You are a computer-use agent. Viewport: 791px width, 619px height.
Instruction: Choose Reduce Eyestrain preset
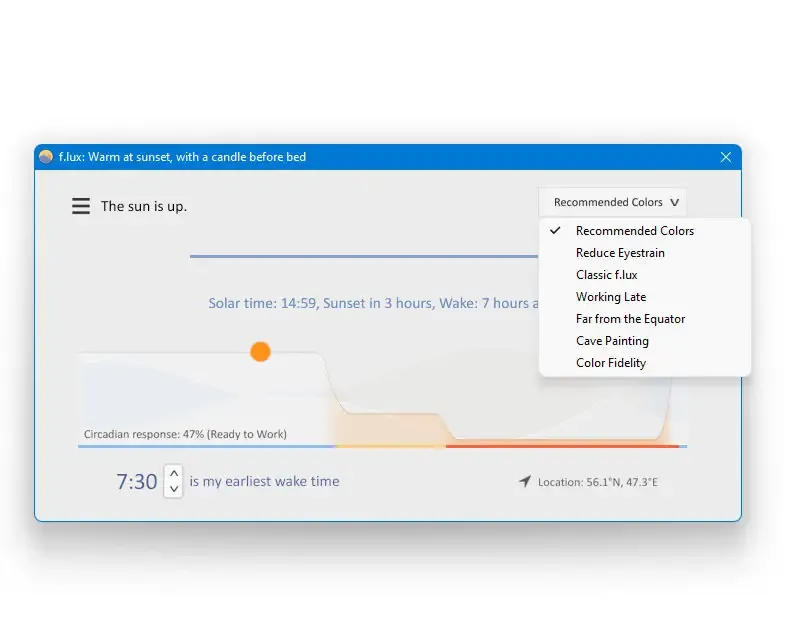[645, 253]
